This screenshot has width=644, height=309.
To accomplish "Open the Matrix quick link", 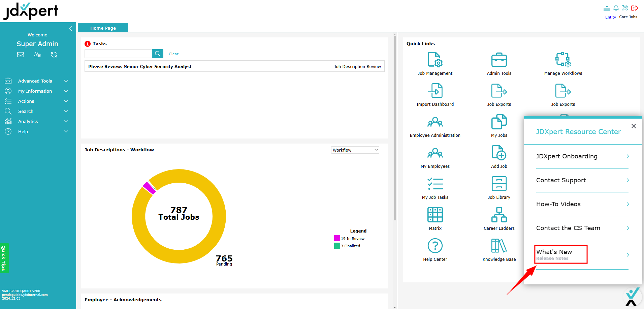I will pyautogui.click(x=435, y=219).
